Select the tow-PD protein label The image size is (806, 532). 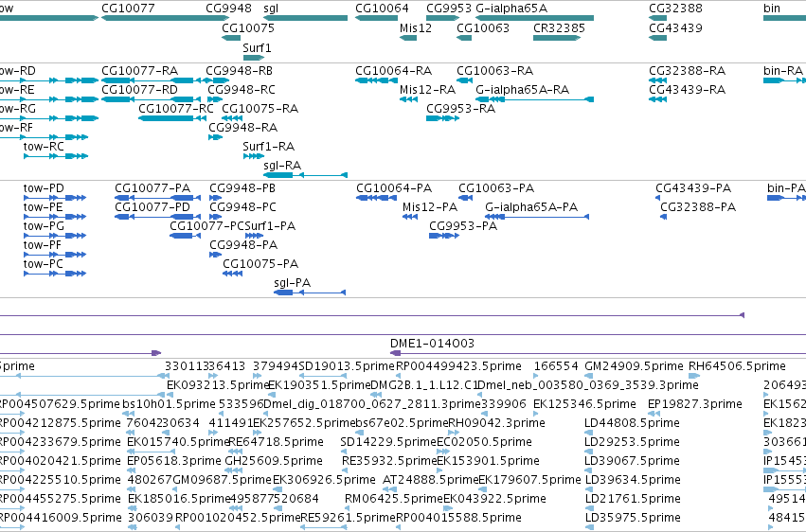44,188
